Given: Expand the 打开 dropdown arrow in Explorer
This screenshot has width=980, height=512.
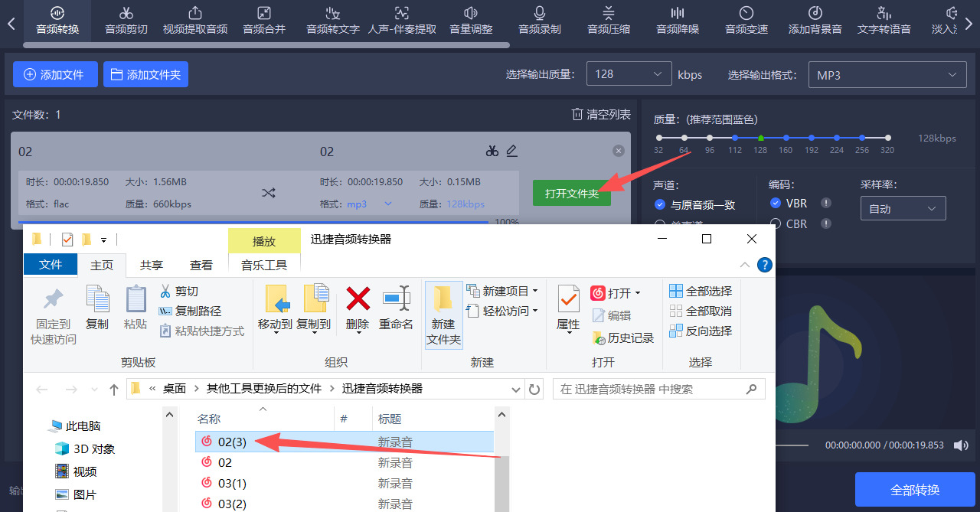Looking at the screenshot, I should tap(637, 293).
